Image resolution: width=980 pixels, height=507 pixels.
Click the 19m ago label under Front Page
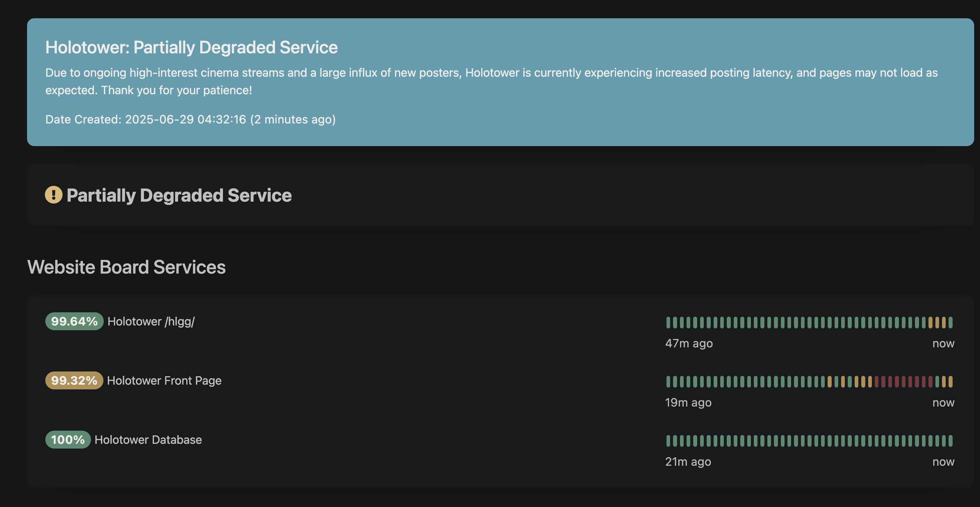688,403
